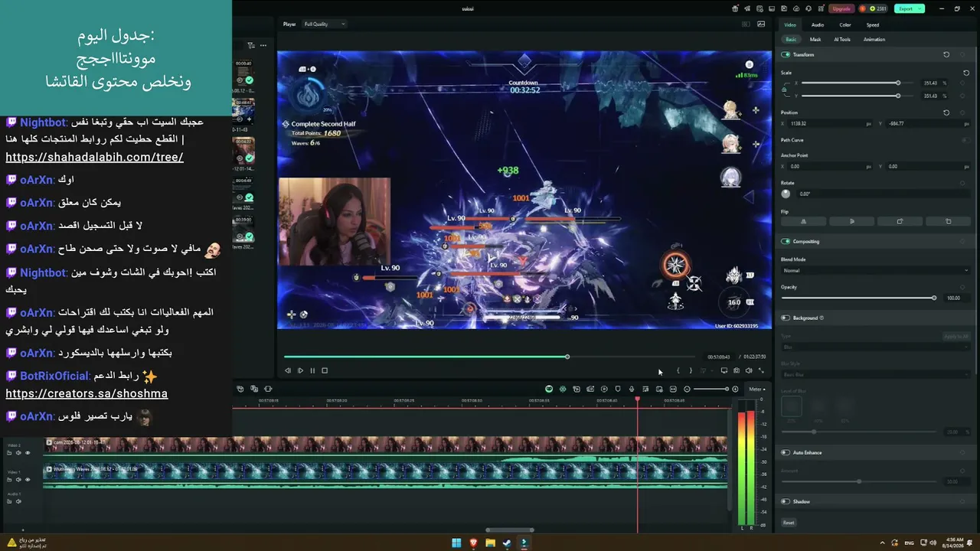Reset Scale with its circular arrow icon
This screenshot has width=980, height=551.
[966, 73]
